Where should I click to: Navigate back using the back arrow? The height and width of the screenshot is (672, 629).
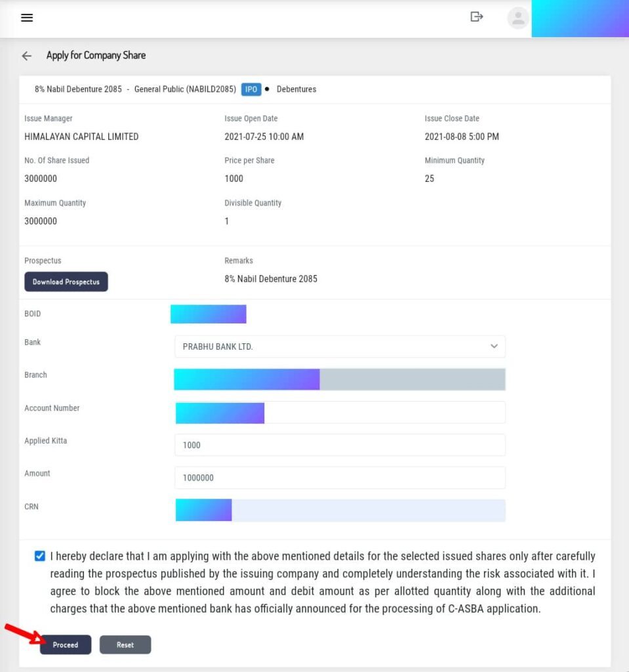pyautogui.click(x=26, y=56)
